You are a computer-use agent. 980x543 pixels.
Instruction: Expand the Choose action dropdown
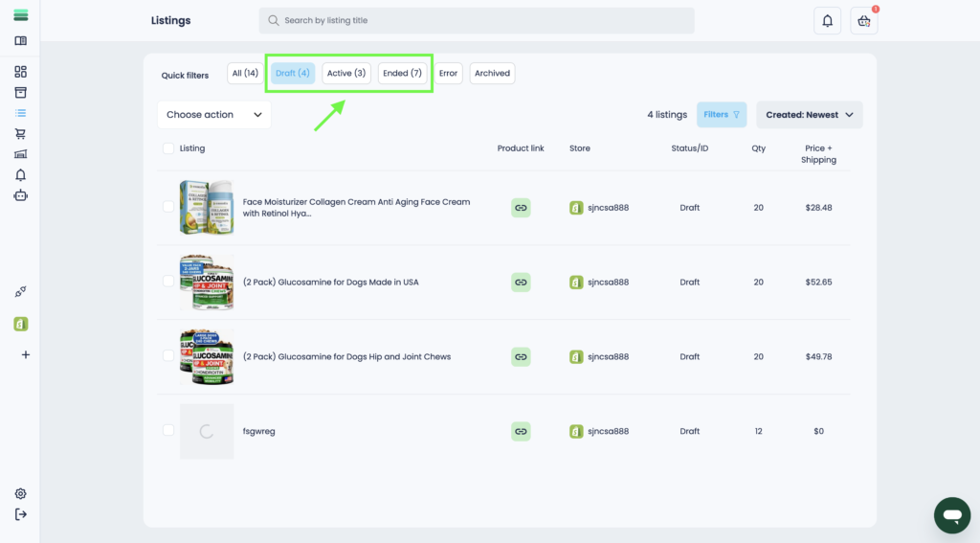pyautogui.click(x=213, y=115)
